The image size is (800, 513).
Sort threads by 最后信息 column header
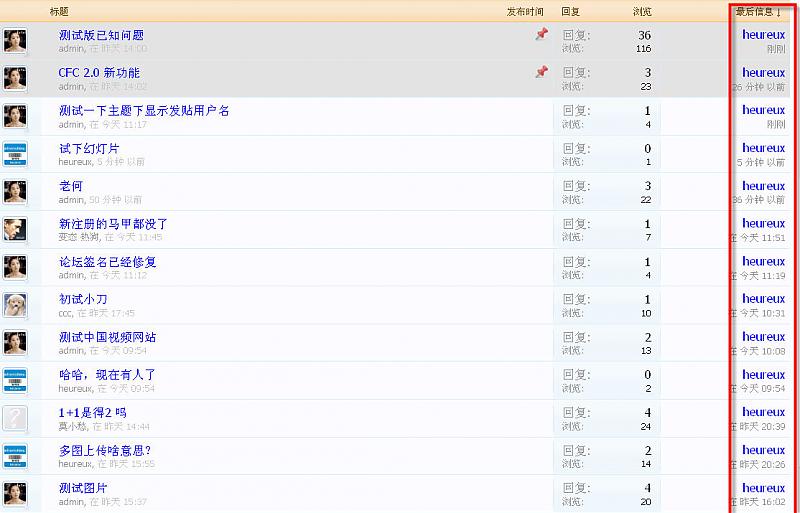[x=758, y=12]
